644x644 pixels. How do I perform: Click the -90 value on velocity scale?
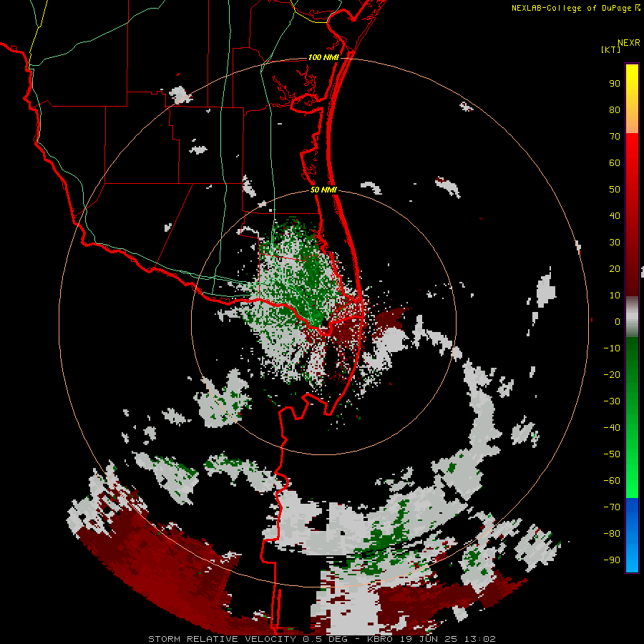click(612, 560)
